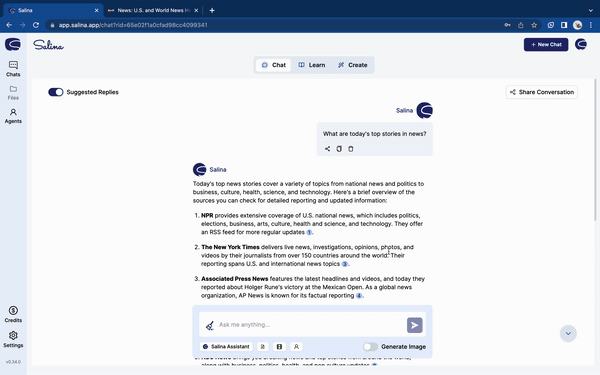The width and height of the screenshot is (600, 375).
Task: Click the v0.34.0 version label
Action: [x=13, y=362]
